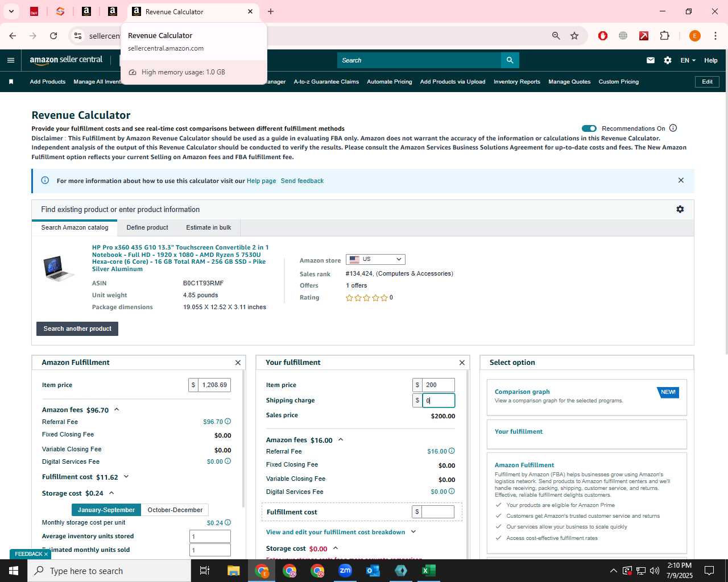Image resolution: width=728 pixels, height=582 pixels.
Task: Click the bookmark flag icon
Action: coord(11,82)
